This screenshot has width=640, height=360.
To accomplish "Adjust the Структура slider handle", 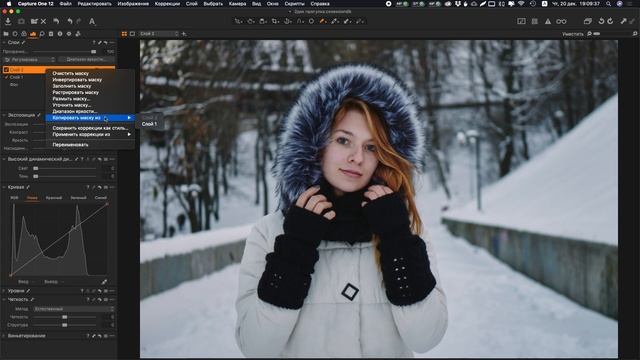I will (x=64, y=325).
